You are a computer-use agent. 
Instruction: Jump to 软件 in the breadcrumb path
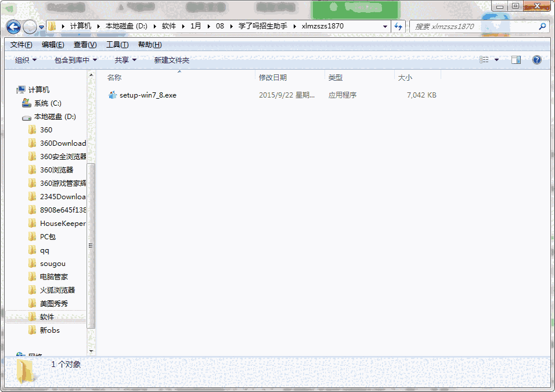tap(170, 26)
